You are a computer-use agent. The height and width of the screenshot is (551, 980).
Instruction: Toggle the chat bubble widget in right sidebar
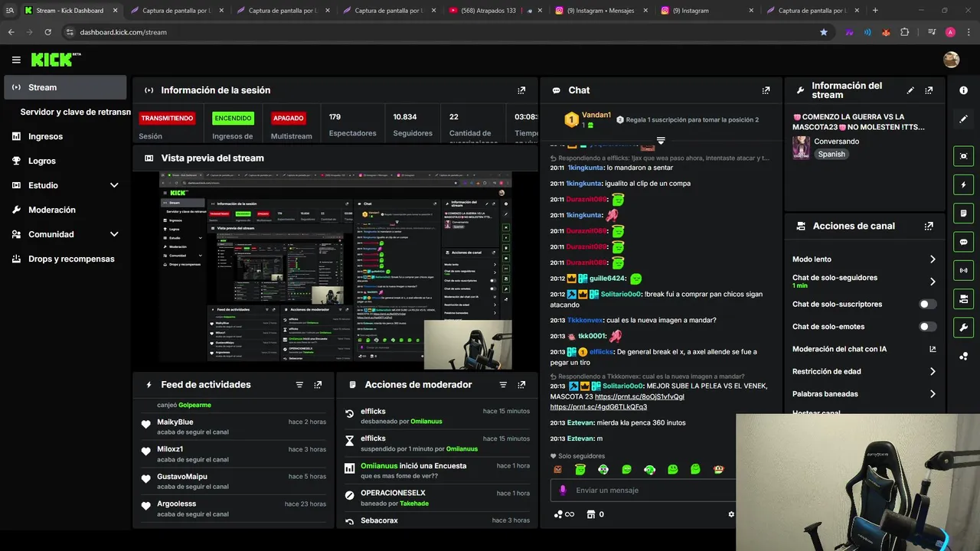[963, 242]
